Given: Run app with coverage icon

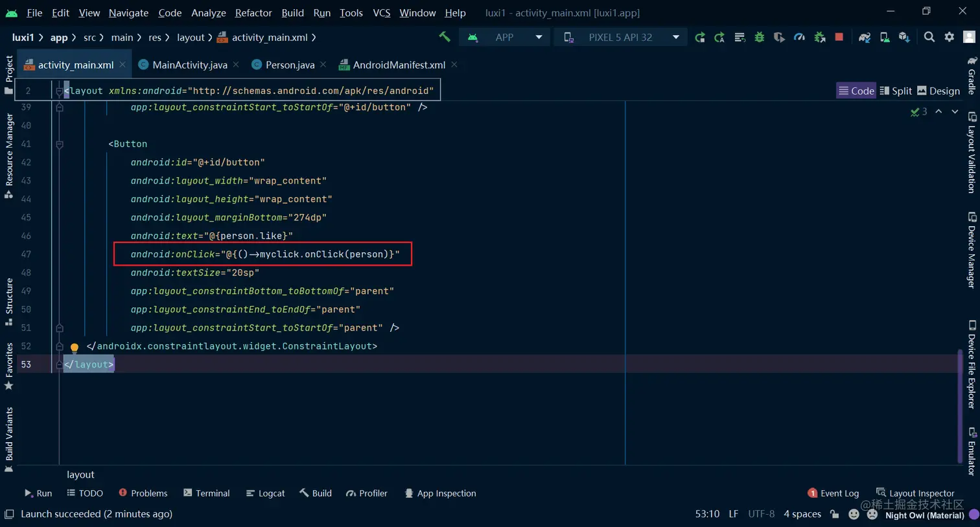Looking at the screenshot, I should click(779, 38).
